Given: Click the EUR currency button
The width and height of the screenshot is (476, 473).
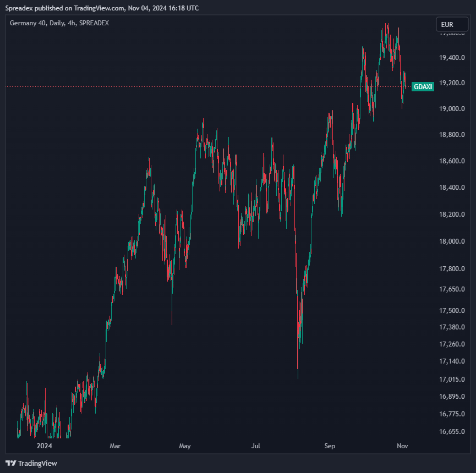Looking at the screenshot, I should click(452, 25).
